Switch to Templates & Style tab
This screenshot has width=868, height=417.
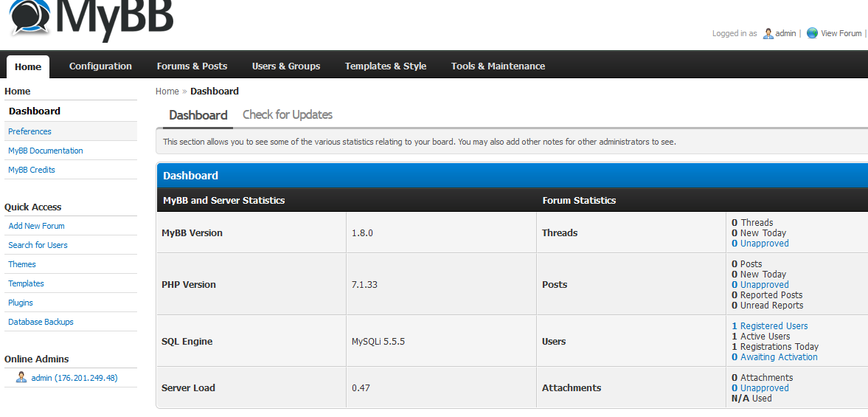[x=386, y=66]
